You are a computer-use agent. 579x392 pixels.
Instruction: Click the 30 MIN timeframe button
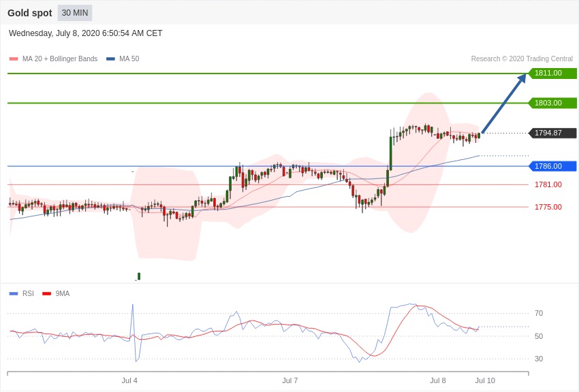click(75, 13)
